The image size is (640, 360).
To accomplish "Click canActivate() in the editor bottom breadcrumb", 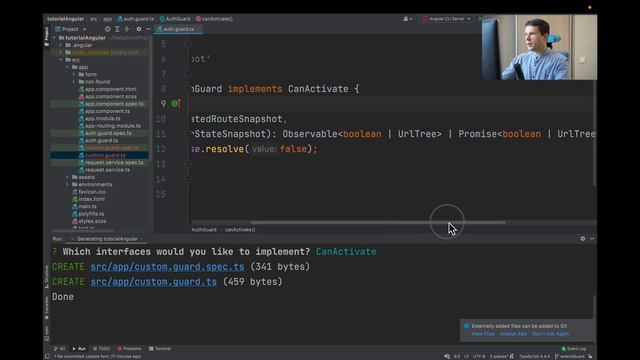I will (x=240, y=230).
